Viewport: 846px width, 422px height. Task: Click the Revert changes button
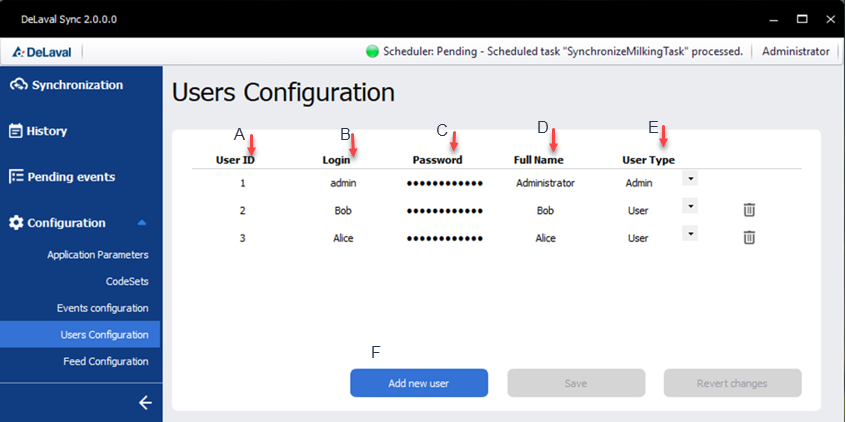(x=733, y=383)
